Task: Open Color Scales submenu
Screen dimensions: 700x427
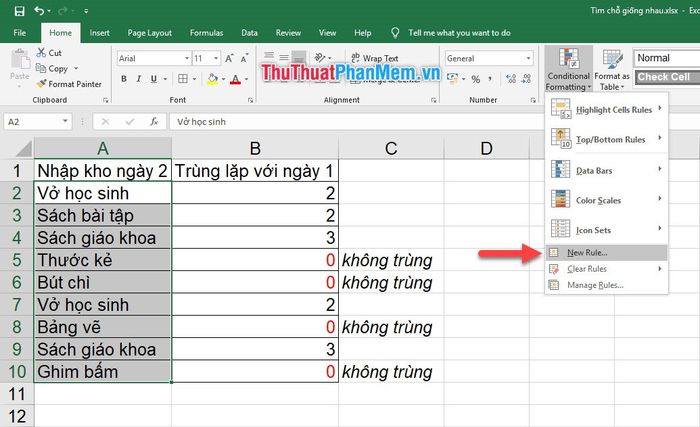Action: pos(606,200)
